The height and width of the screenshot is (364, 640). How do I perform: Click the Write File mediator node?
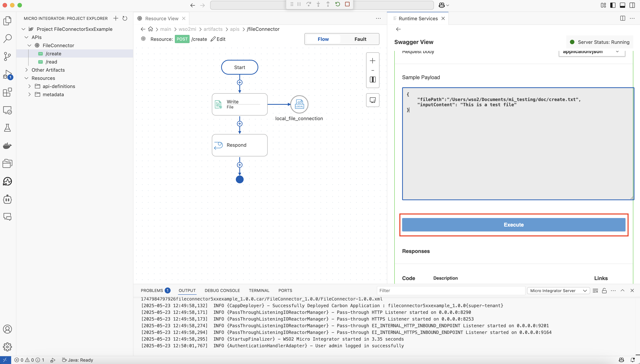coord(239,104)
